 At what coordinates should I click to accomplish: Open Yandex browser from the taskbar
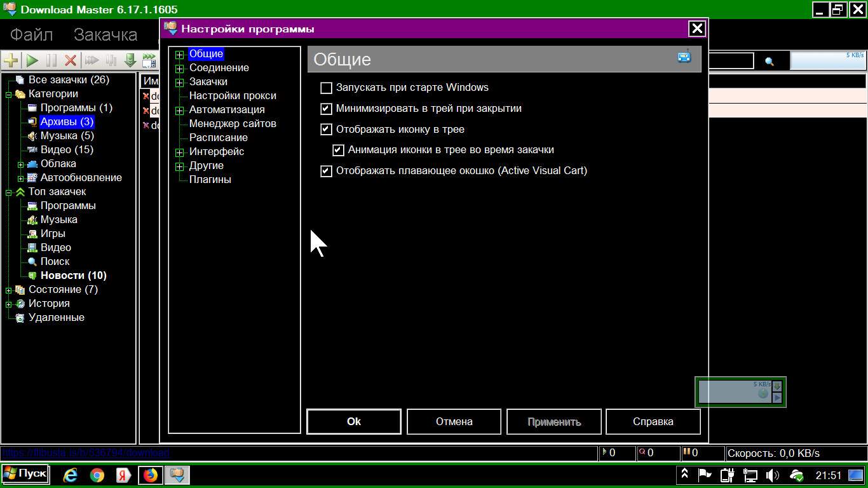[x=123, y=475]
